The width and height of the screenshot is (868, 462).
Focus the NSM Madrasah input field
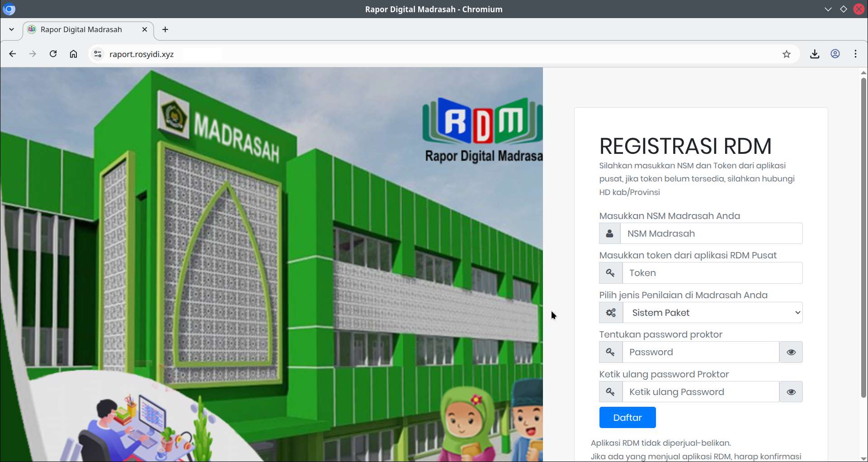(x=711, y=233)
